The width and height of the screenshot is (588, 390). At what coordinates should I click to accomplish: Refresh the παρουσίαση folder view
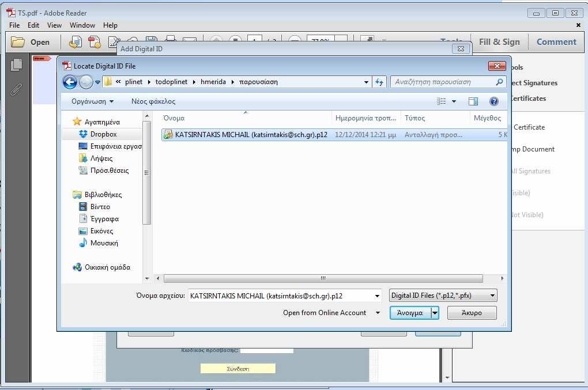click(379, 82)
